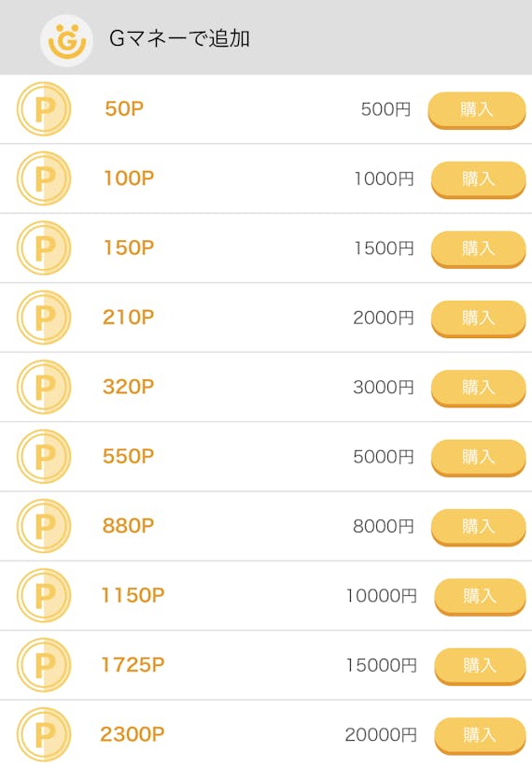Click 購入 for the 150P package
532x766 pixels.
478,248
